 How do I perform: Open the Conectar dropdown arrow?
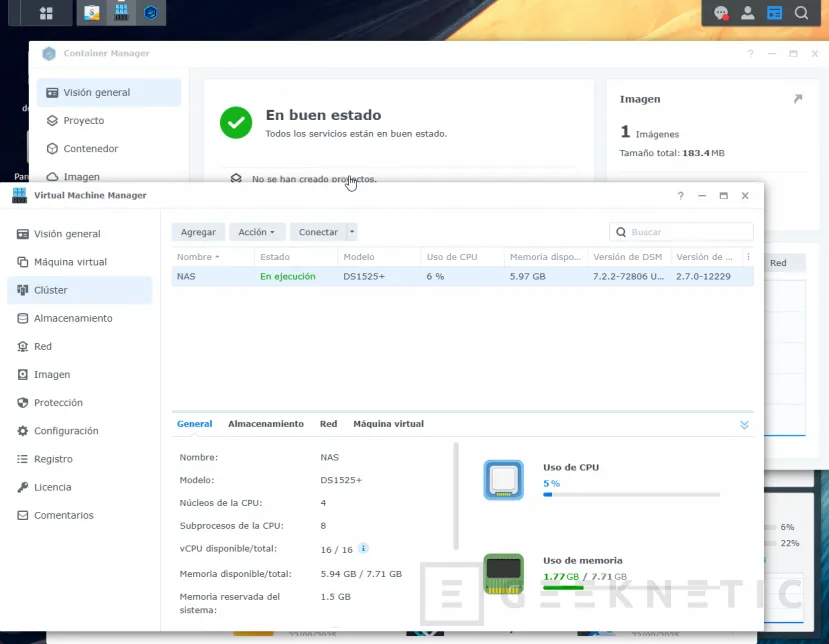(352, 232)
